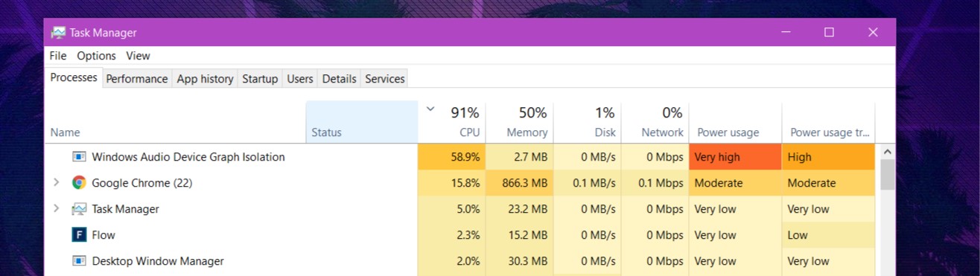Sort by the Memory column header

point(519,122)
